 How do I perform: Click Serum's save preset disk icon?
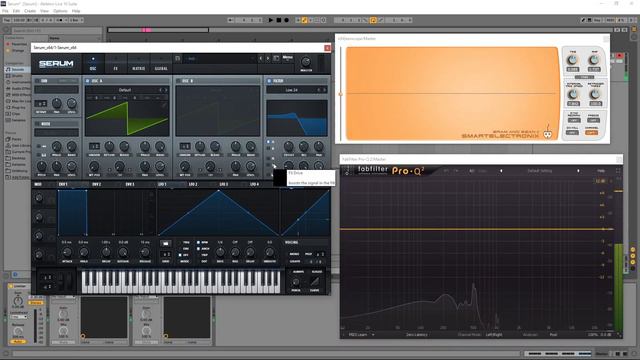point(178,59)
